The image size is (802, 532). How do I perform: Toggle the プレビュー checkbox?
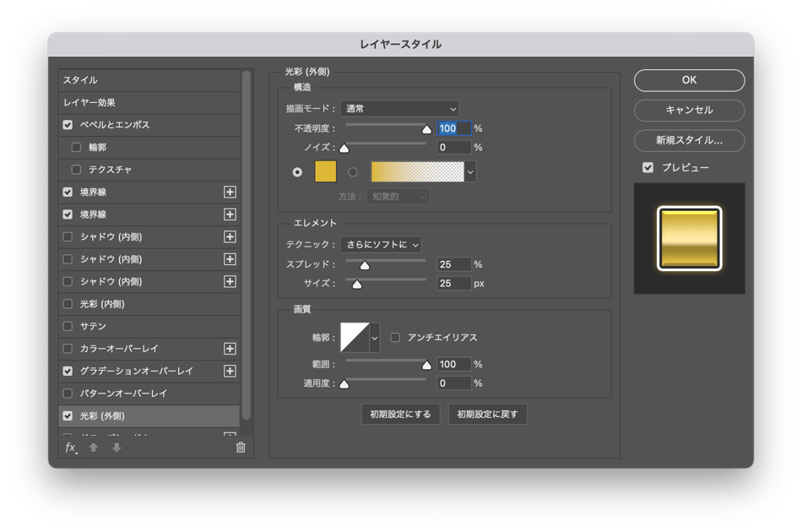tap(648, 167)
